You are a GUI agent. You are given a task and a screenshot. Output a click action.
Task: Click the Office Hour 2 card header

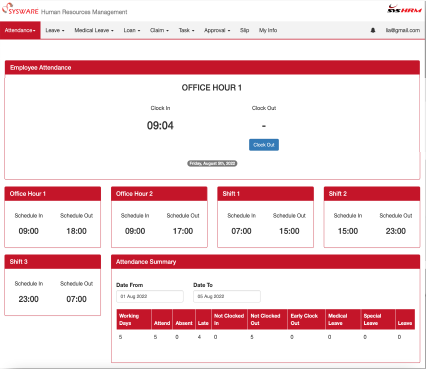click(x=159, y=194)
